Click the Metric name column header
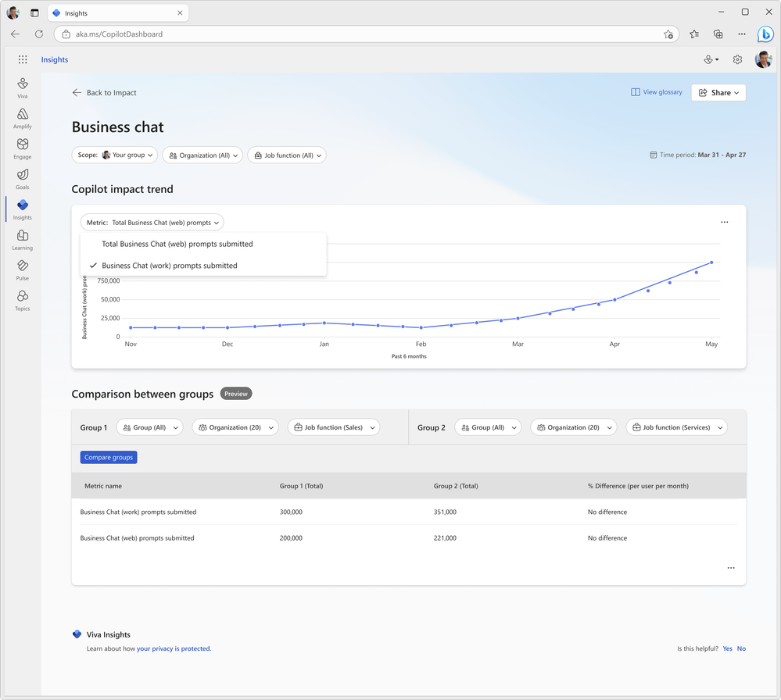 point(103,486)
